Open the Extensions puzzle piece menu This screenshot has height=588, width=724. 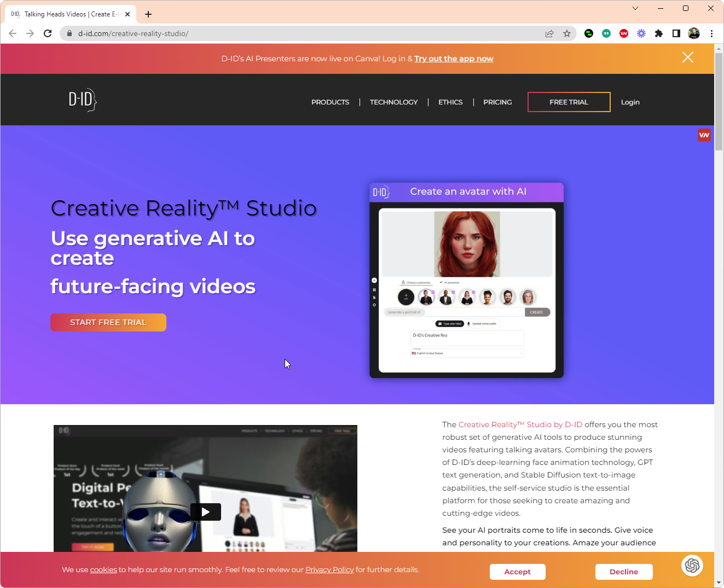[x=659, y=33]
